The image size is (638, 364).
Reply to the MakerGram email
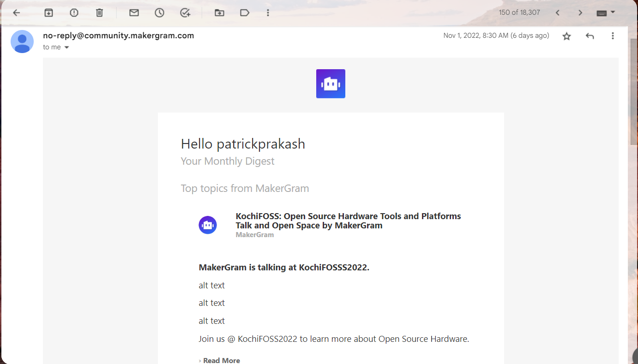tap(590, 36)
